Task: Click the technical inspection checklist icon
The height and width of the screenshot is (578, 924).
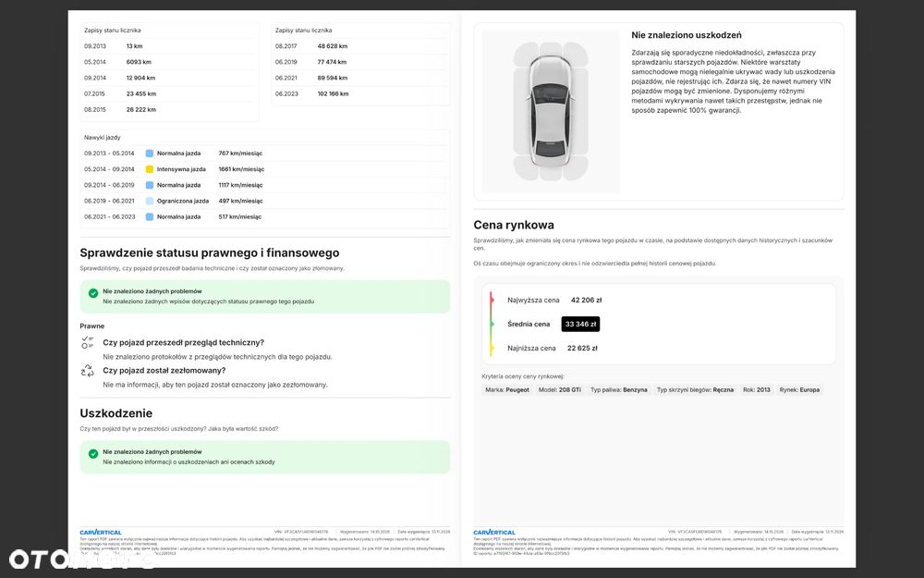Action: point(87,342)
